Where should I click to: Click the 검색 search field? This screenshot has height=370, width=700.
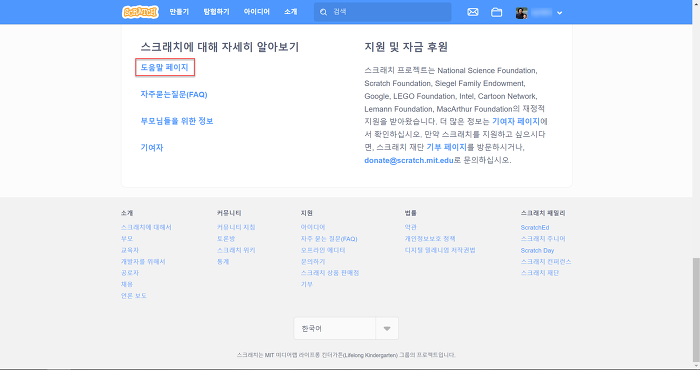[383, 12]
